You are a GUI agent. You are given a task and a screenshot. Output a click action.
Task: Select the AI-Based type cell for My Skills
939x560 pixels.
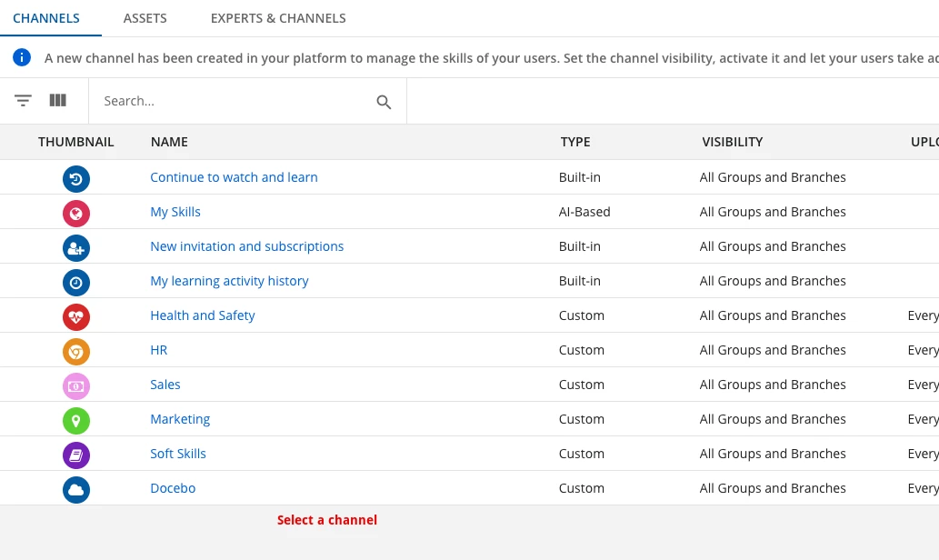[x=584, y=212]
